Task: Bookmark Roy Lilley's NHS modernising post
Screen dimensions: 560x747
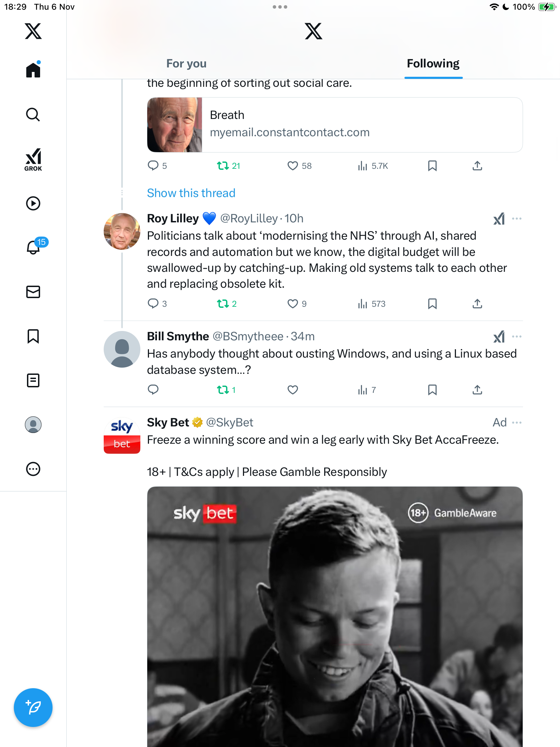Action: point(432,304)
